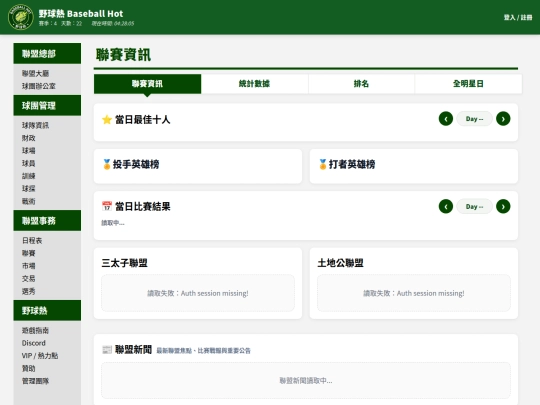The height and width of the screenshot is (405, 540).
Task: Click the 讀取中 loading text
Action: click(x=113, y=223)
